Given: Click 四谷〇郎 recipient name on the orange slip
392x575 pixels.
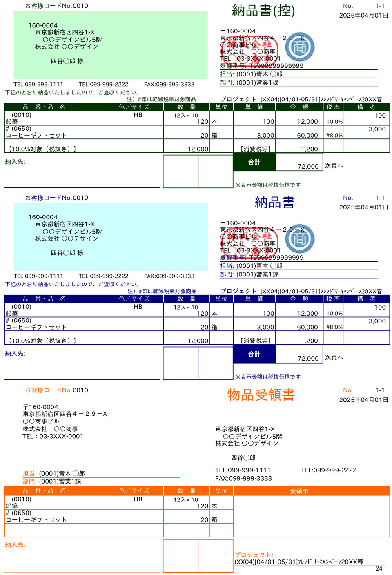Looking at the screenshot, I should (x=243, y=458).
